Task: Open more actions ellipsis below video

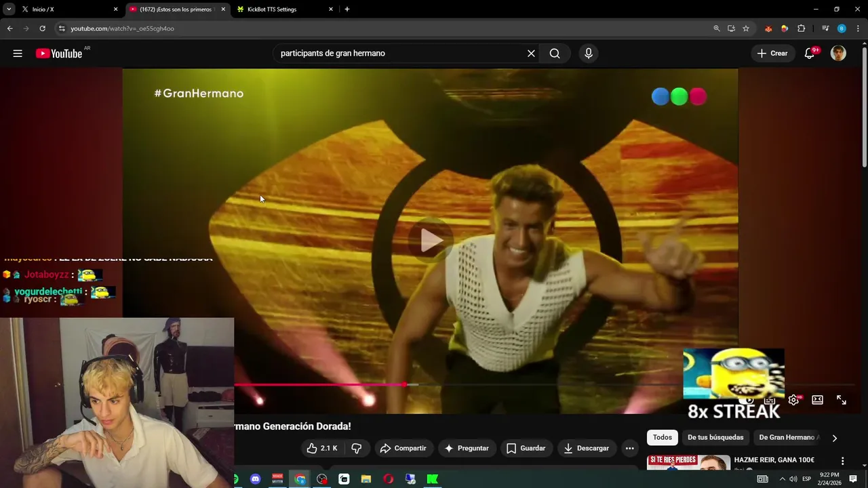Action: point(629,448)
